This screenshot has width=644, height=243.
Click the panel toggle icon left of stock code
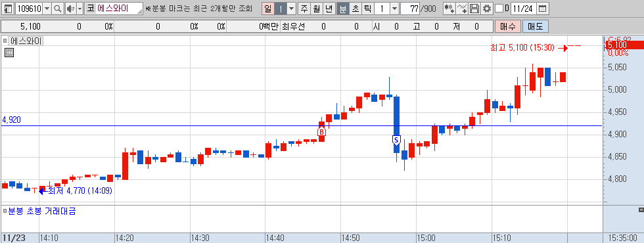pos(7,8)
